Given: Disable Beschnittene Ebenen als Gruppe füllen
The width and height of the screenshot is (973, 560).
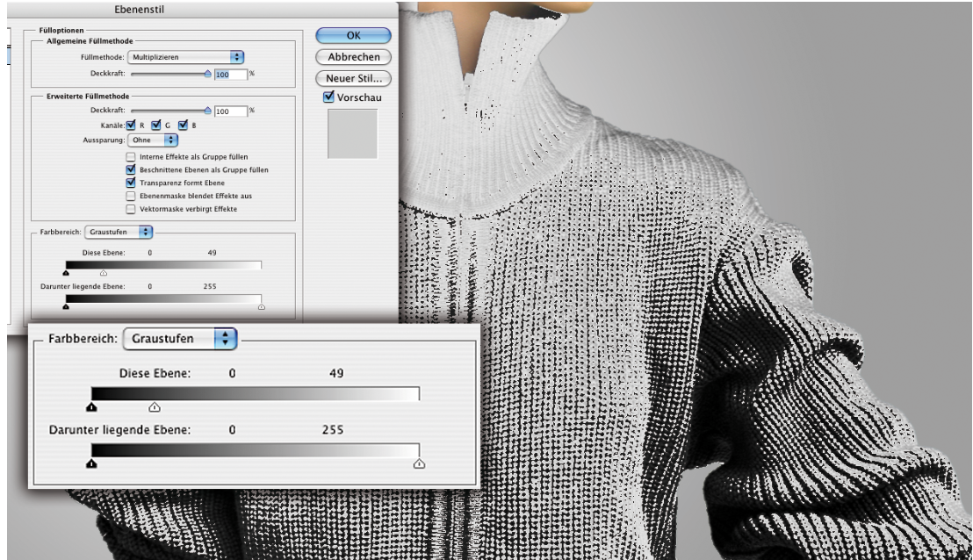Looking at the screenshot, I should coord(130,169).
